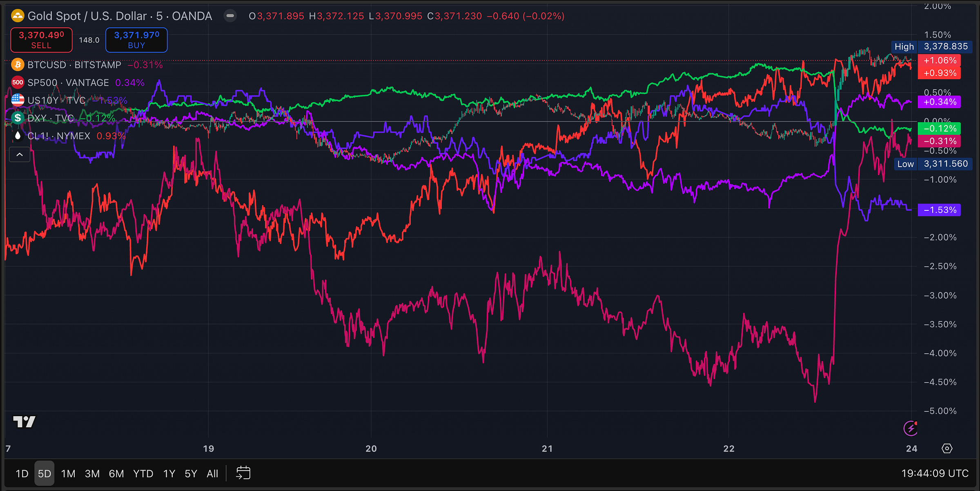Screen dimensions: 980x491
Task: Toggle the gray market status pill
Action: pyautogui.click(x=230, y=16)
